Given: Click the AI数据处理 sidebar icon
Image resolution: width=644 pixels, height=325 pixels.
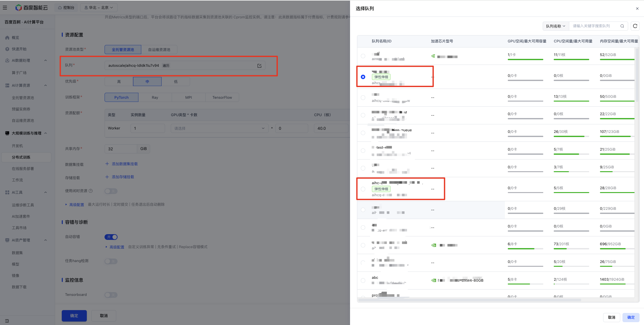Looking at the screenshot, I should pyautogui.click(x=7, y=60).
